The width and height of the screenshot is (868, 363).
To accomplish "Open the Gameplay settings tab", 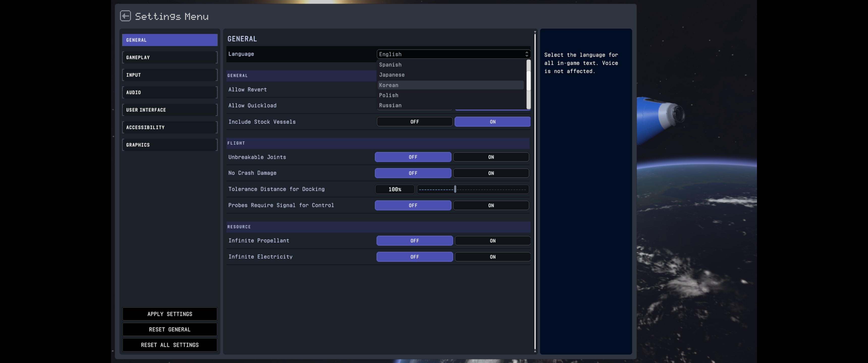I will coord(170,57).
